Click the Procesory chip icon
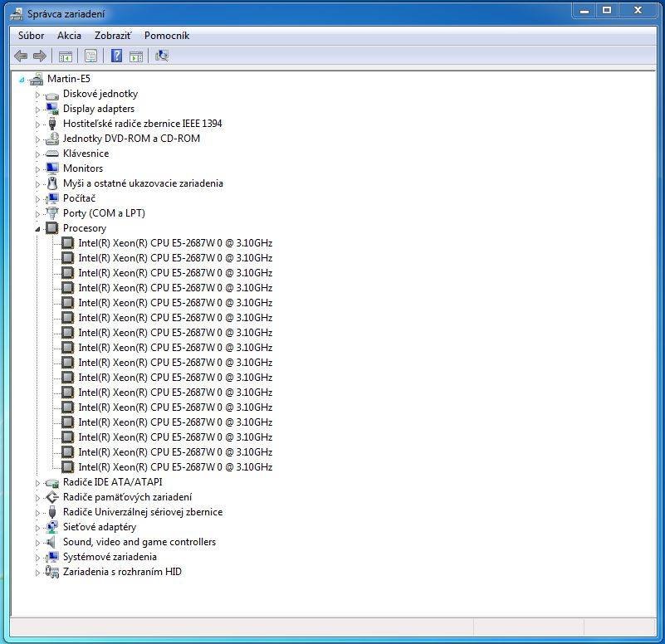The height and width of the screenshot is (644, 665). click(51, 228)
